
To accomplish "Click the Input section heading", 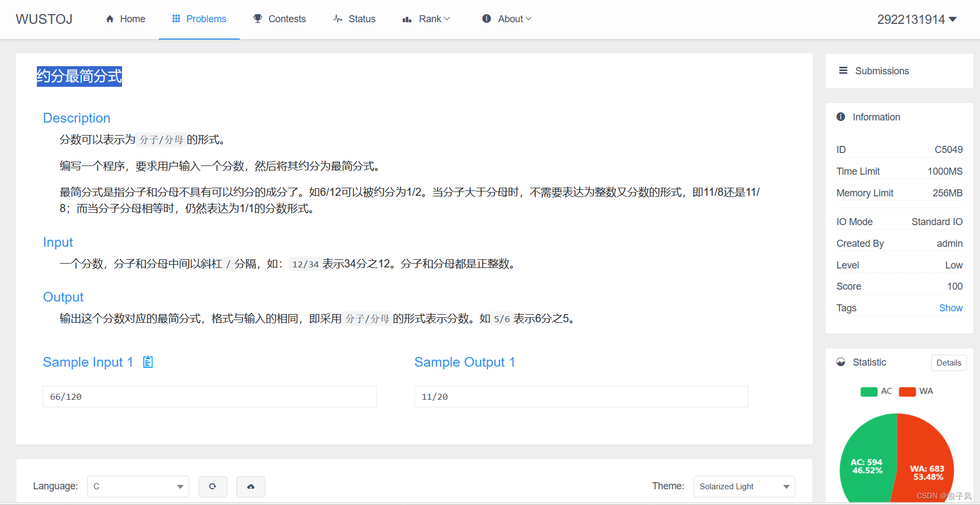I will pos(58,242).
